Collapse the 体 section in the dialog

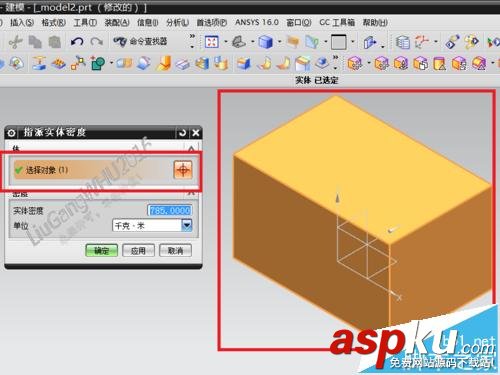(x=191, y=148)
